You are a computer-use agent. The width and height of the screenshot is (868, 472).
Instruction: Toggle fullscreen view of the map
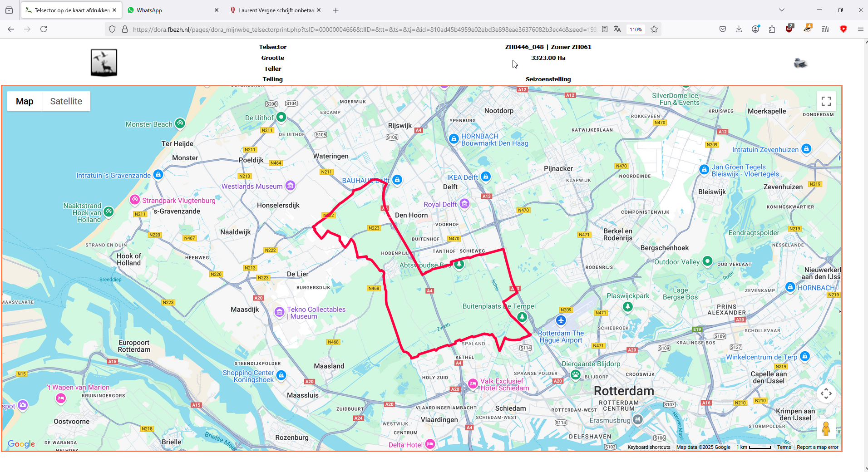coord(826,101)
